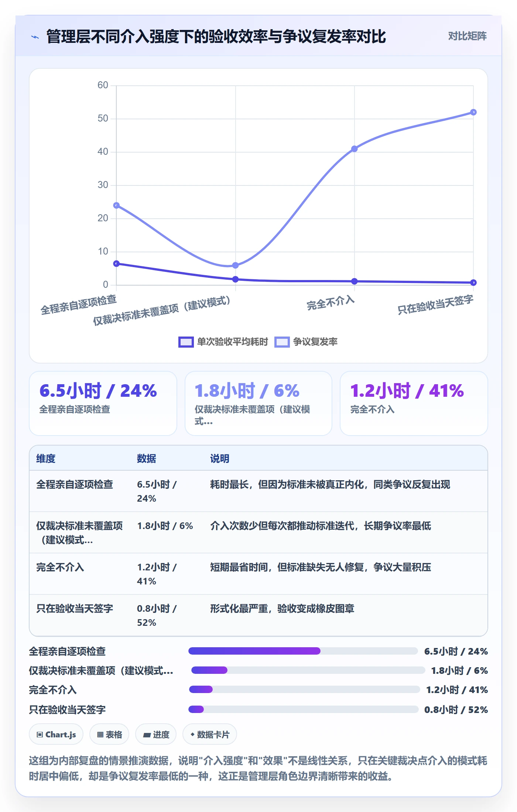Select the 争议复发率 chart point for 完全不介入
The image size is (517, 812).
[x=355, y=149]
